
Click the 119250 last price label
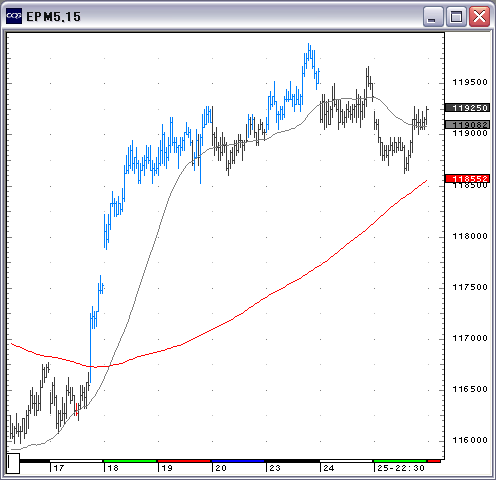click(468, 108)
